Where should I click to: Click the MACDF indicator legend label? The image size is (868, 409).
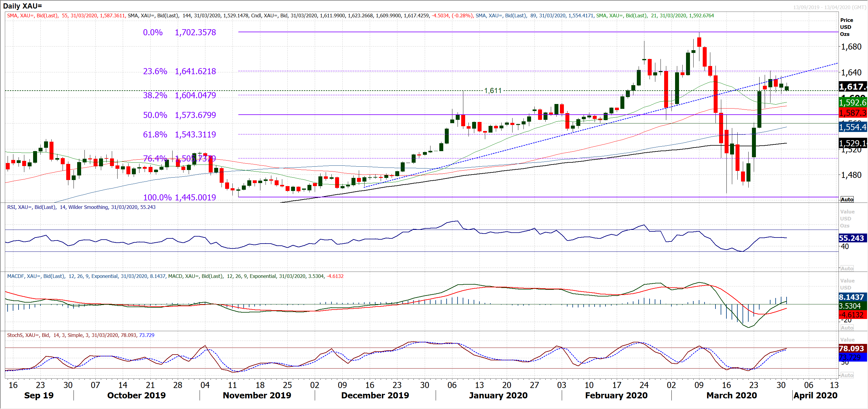pyautogui.click(x=87, y=276)
